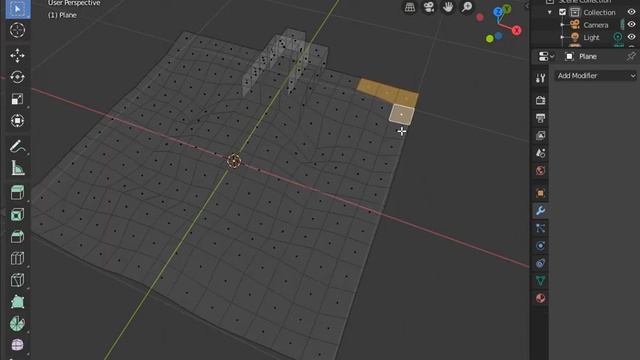This screenshot has width=640, height=360.
Task: Select the Spin tool
Action: coord(18,324)
